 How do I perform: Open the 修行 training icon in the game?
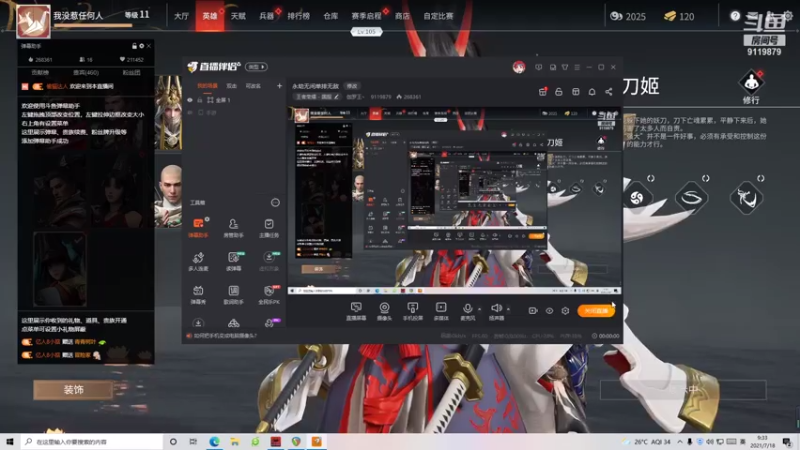click(x=751, y=87)
